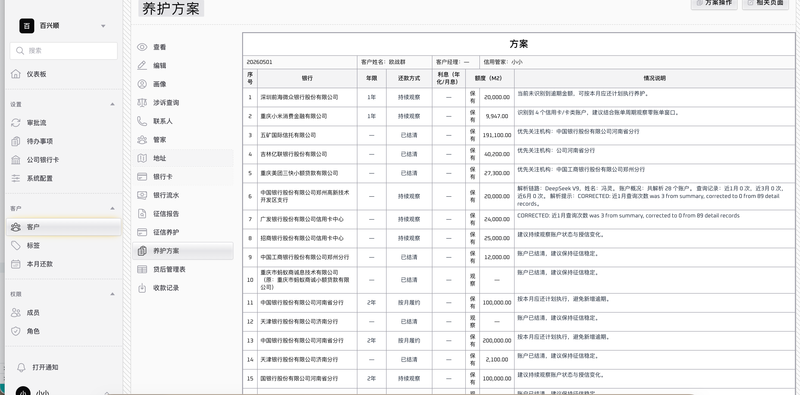The height and width of the screenshot is (395, 800).
Task: Click the 情况说明 column header
Action: click(655, 78)
